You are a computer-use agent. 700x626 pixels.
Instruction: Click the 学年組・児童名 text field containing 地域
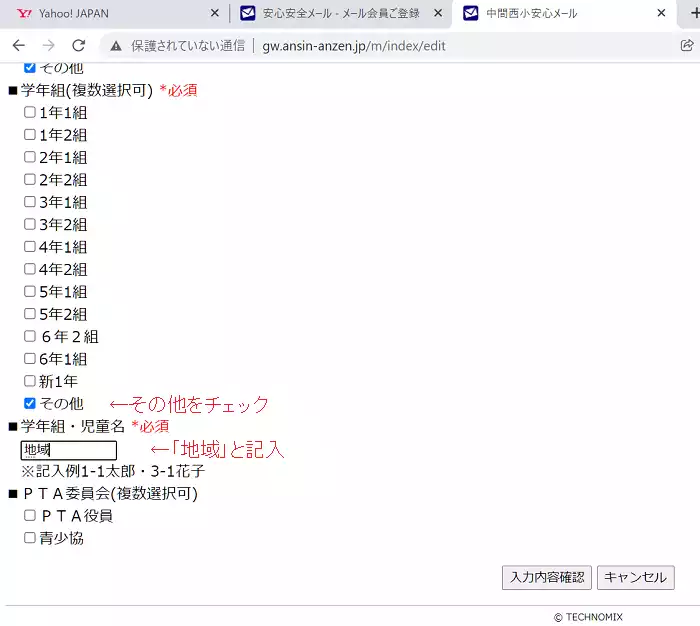[x=69, y=450]
